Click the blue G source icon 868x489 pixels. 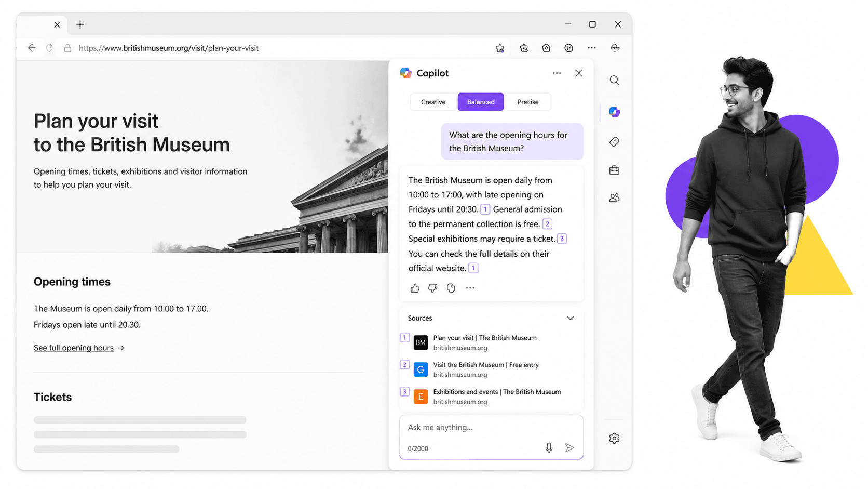click(x=421, y=369)
